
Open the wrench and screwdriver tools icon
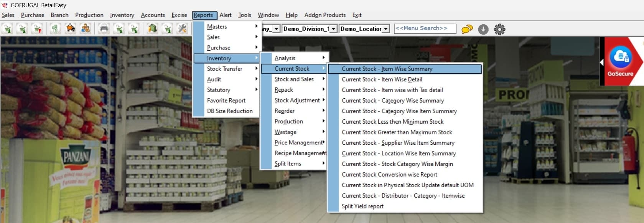(182, 29)
